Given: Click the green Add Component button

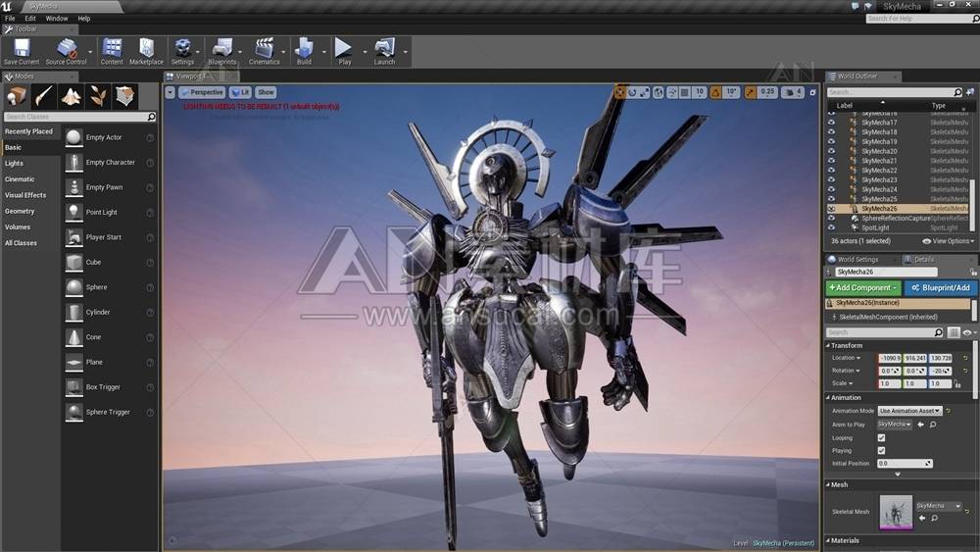Looking at the screenshot, I should 862,287.
